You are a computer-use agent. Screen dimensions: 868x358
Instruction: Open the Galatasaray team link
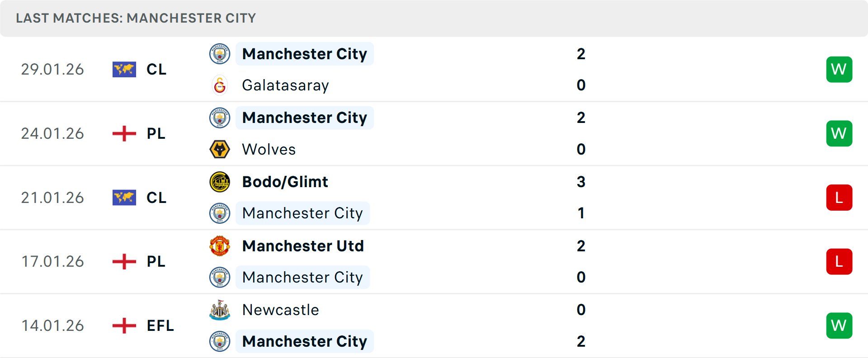[285, 85]
